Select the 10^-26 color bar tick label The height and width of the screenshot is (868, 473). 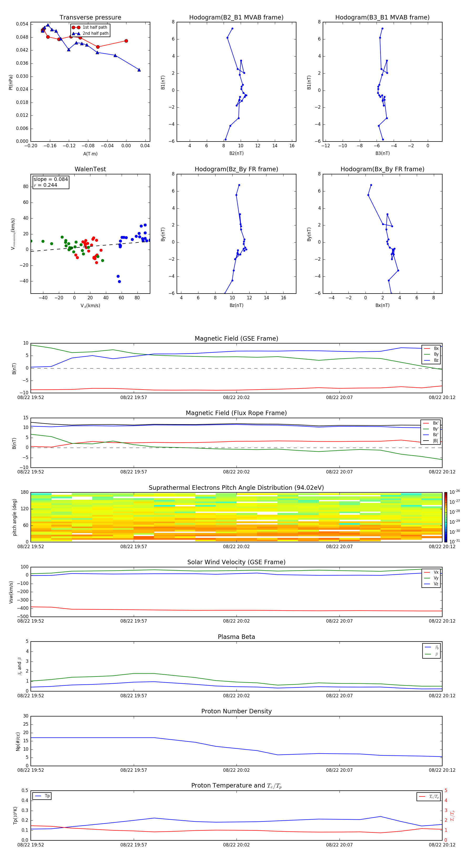point(455,492)
